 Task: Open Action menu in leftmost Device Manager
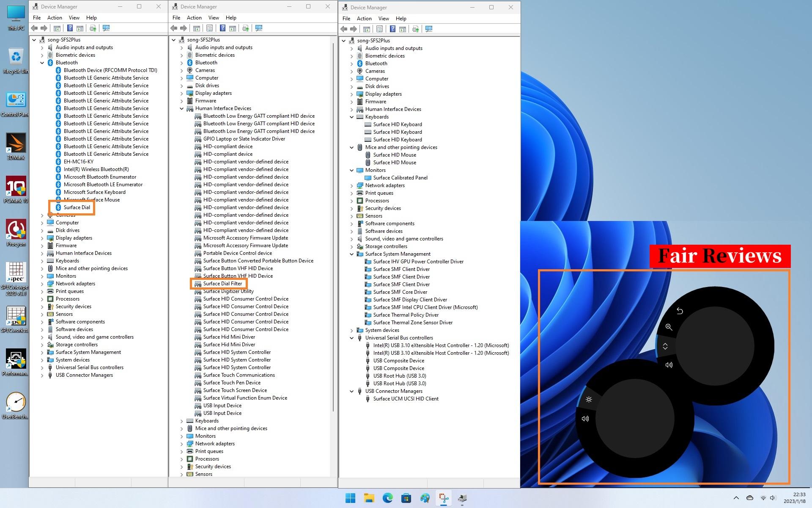[54, 18]
